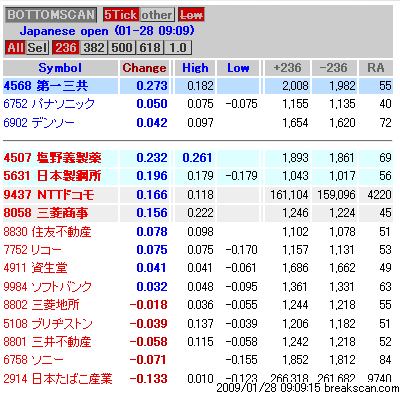Open symbol 4568 第一三共
The image size is (400, 394).
click(46, 86)
